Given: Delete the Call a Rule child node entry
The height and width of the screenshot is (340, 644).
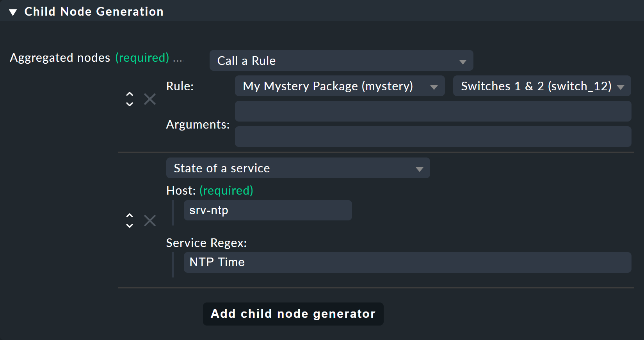Looking at the screenshot, I should coord(150,99).
